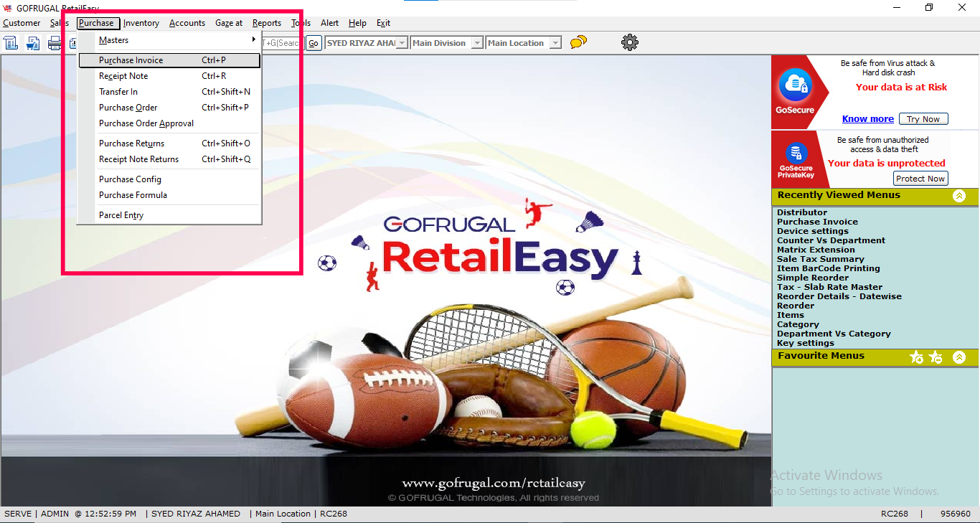Open Distributor from Recently Viewed Menus
Screen dimensions: 980x523
tap(802, 212)
